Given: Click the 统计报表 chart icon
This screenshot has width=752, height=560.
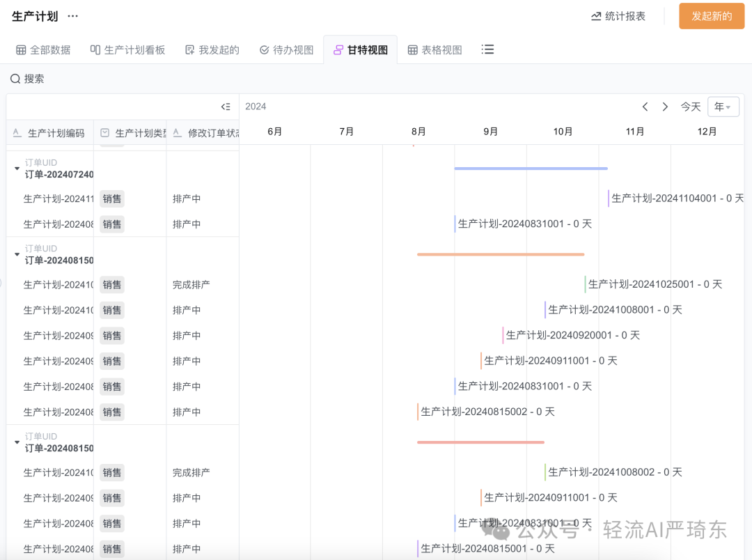Looking at the screenshot, I should click(x=596, y=15).
